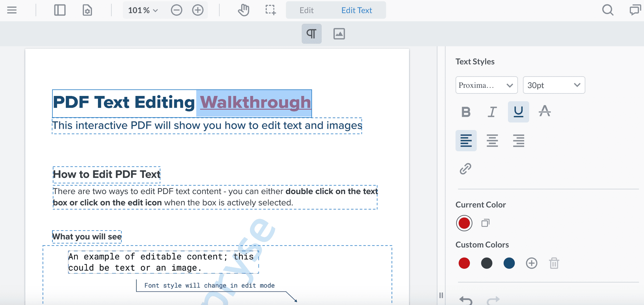Click the insert link icon
The height and width of the screenshot is (305, 644).
pyautogui.click(x=465, y=169)
